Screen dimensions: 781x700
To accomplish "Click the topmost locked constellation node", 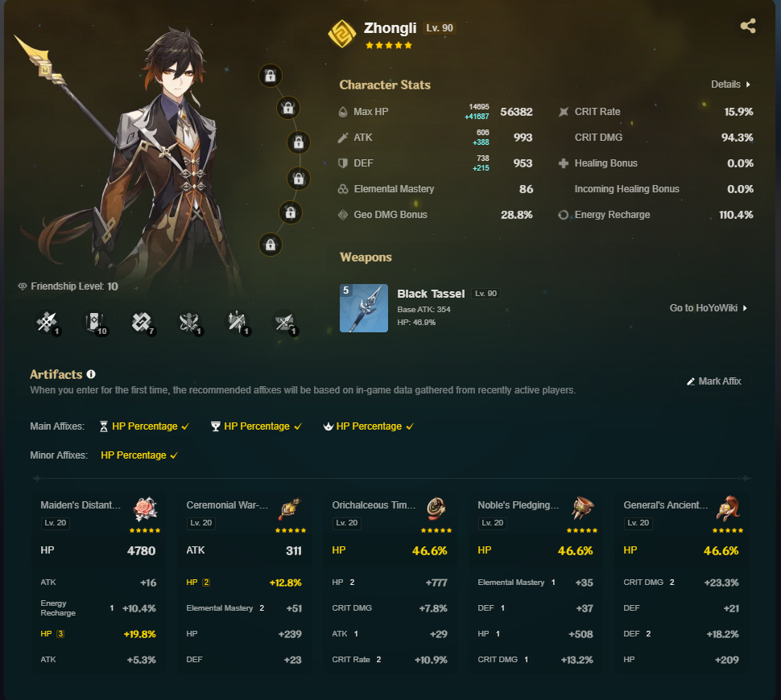I will click(271, 76).
